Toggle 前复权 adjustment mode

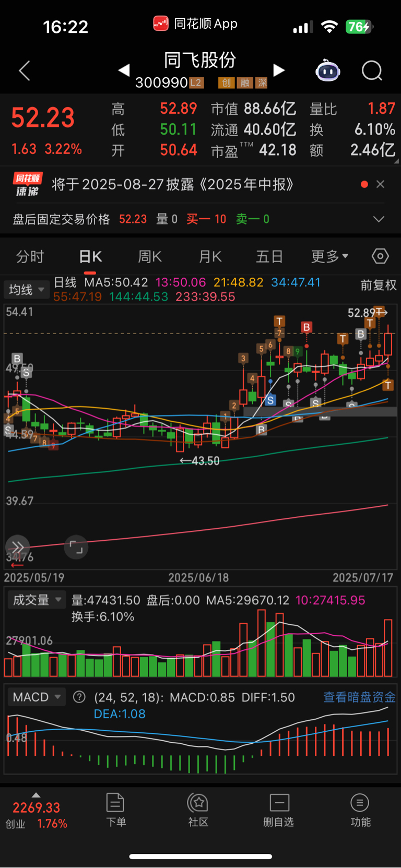tap(379, 285)
